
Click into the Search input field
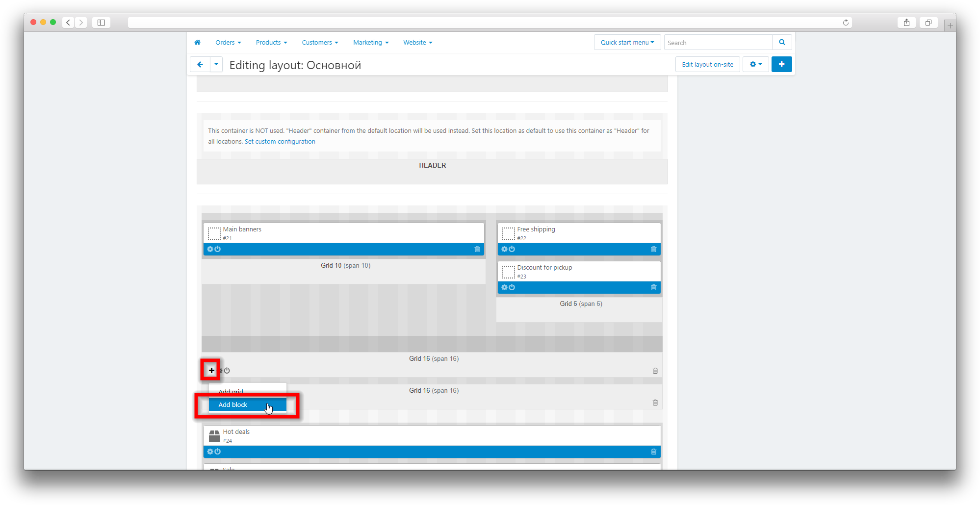pyautogui.click(x=718, y=43)
